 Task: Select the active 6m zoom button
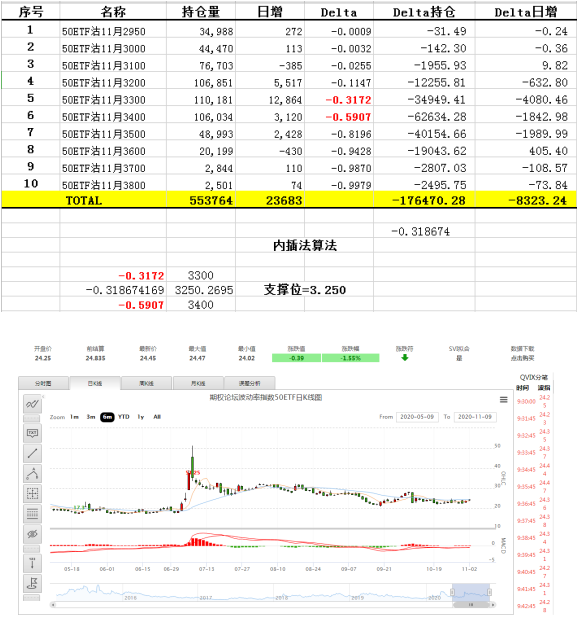107,417
